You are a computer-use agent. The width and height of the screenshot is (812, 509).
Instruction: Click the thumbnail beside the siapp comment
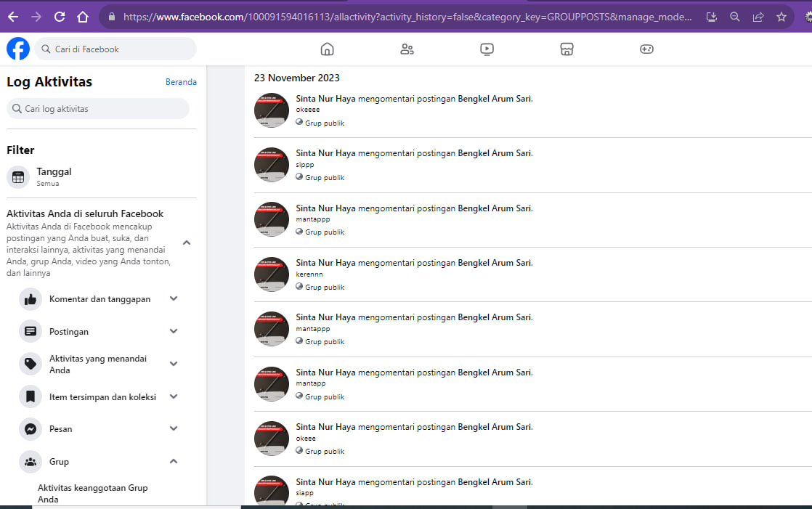point(272,490)
